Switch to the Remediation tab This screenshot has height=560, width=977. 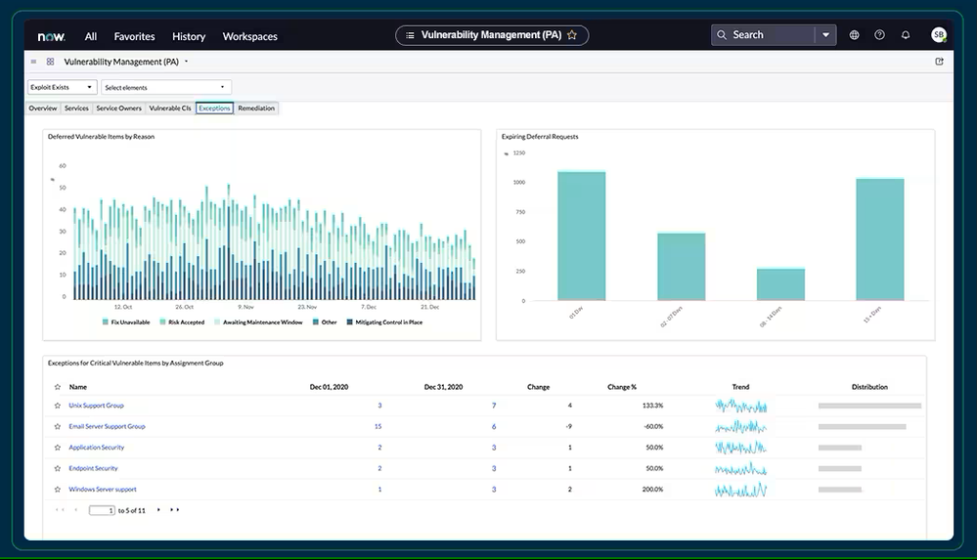pyautogui.click(x=256, y=108)
